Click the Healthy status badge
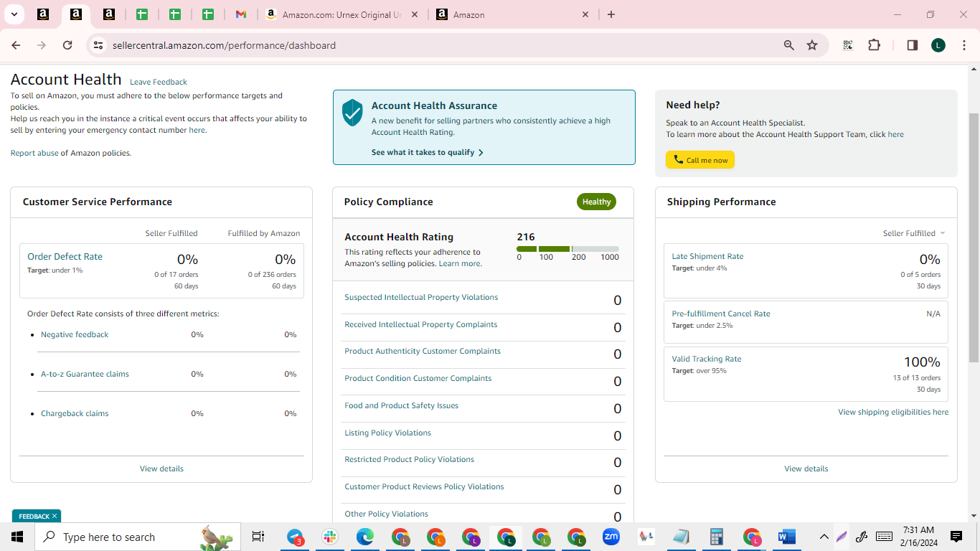The image size is (980, 551). point(596,202)
